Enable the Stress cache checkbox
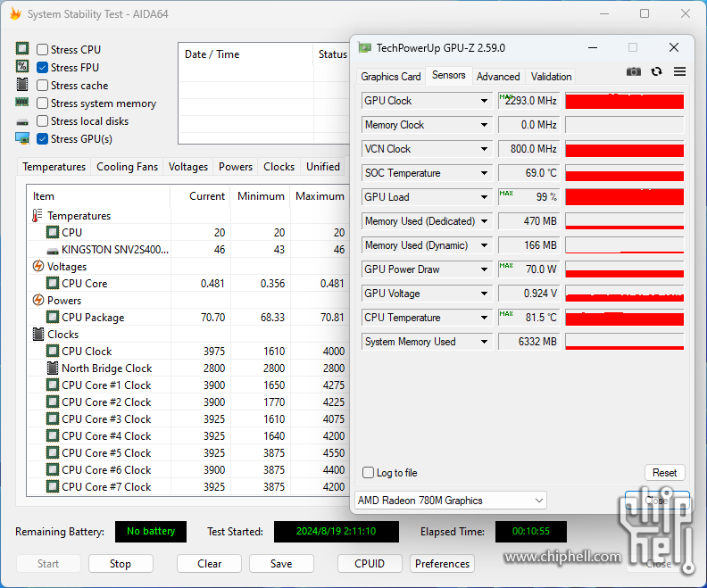The height and width of the screenshot is (588, 707). tap(42, 85)
